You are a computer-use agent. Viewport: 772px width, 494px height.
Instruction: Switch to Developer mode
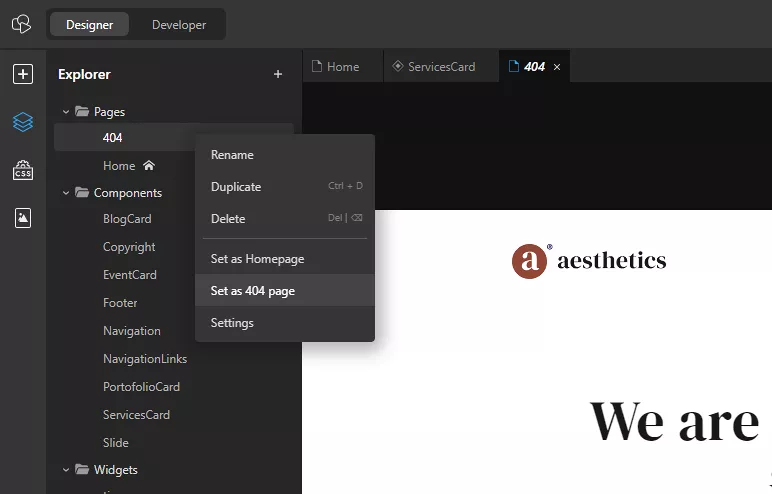click(x=179, y=25)
